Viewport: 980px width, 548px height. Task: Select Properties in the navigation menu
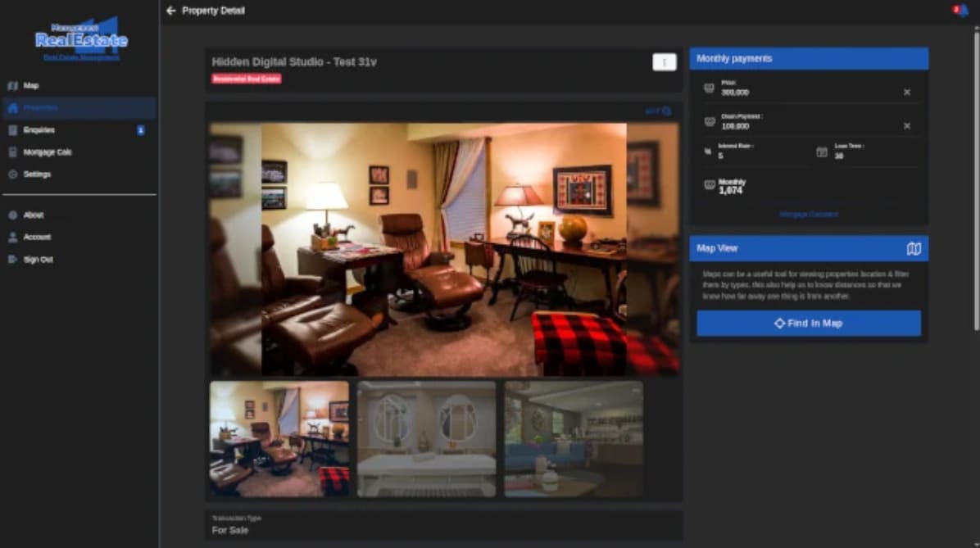(x=13, y=107)
